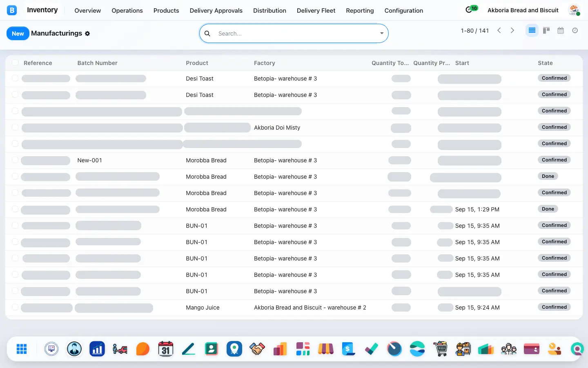
Task: Click the 1-80 / 141 pager counter
Action: tap(475, 31)
